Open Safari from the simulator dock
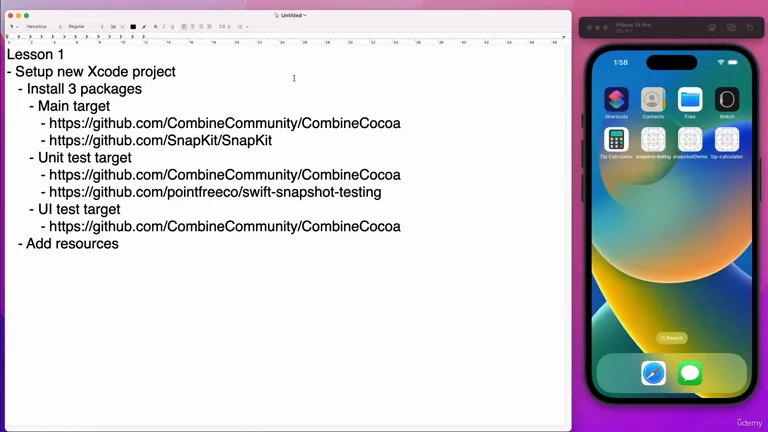 tap(653, 373)
